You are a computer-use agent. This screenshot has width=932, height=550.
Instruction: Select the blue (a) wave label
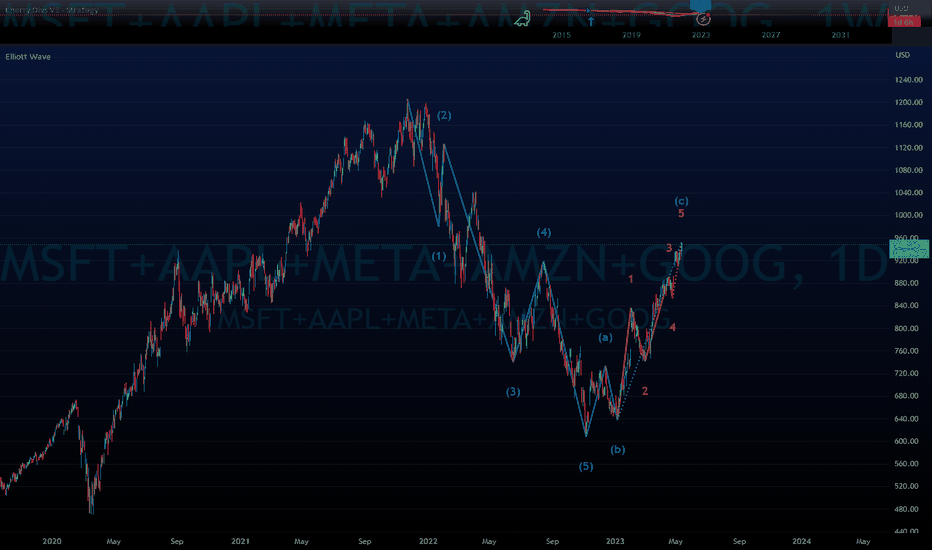pos(605,338)
